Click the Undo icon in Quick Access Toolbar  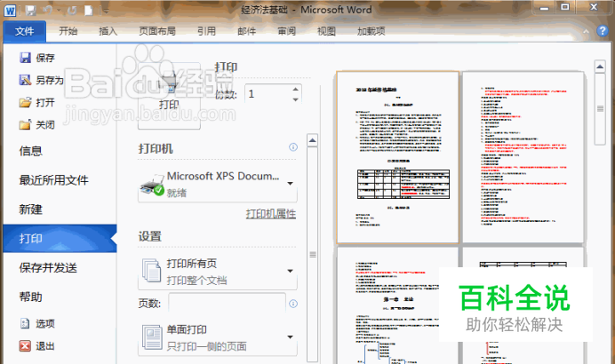pos(48,11)
